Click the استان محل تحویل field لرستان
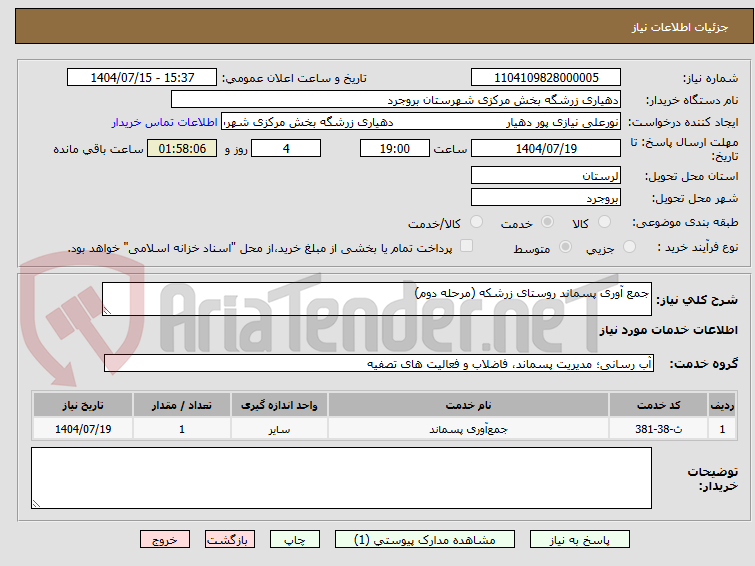 pyautogui.click(x=546, y=175)
